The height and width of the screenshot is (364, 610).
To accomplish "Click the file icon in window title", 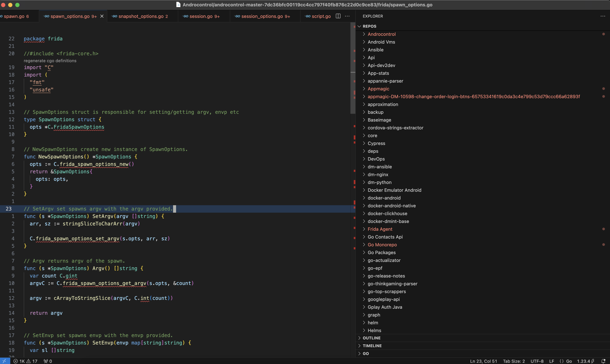I will (178, 5).
